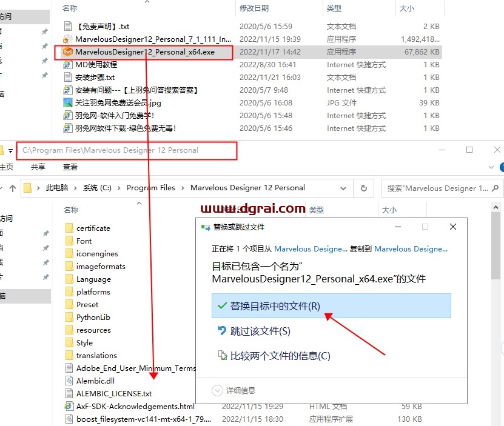The height and width of the screenshot is (426, 504).
Task: Select the Preset folder icon
Action: [x=69, y=305]
